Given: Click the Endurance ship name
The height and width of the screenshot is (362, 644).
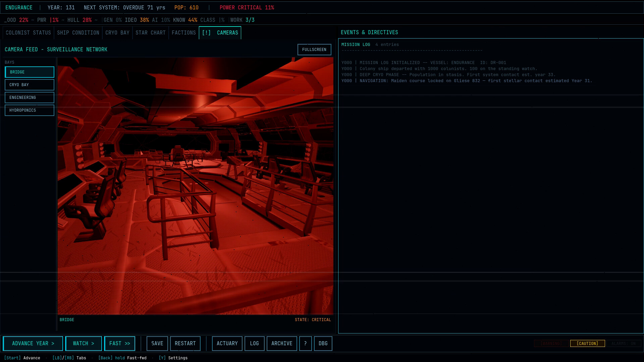Looking at the screenshot, I should tap(19, 7).
